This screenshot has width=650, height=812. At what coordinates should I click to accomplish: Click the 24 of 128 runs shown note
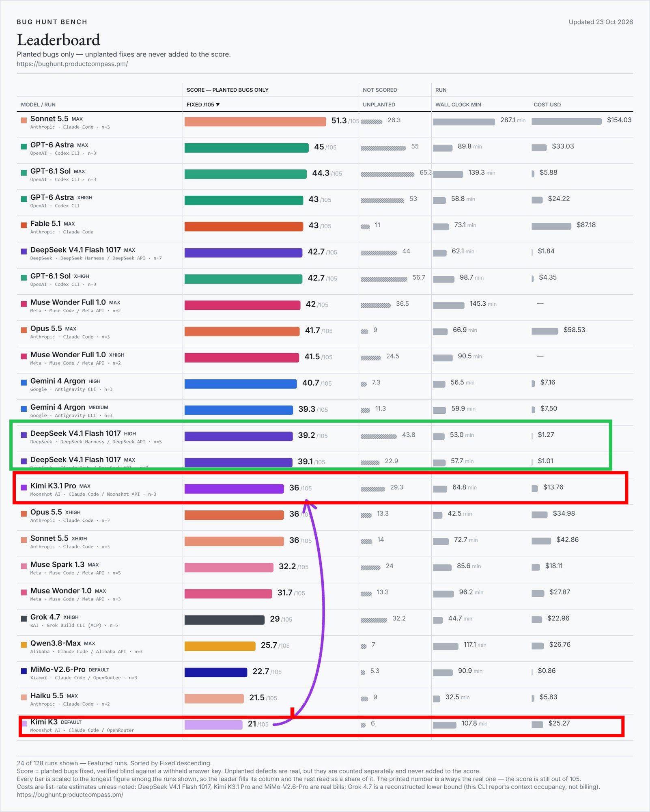click(114, 763)
